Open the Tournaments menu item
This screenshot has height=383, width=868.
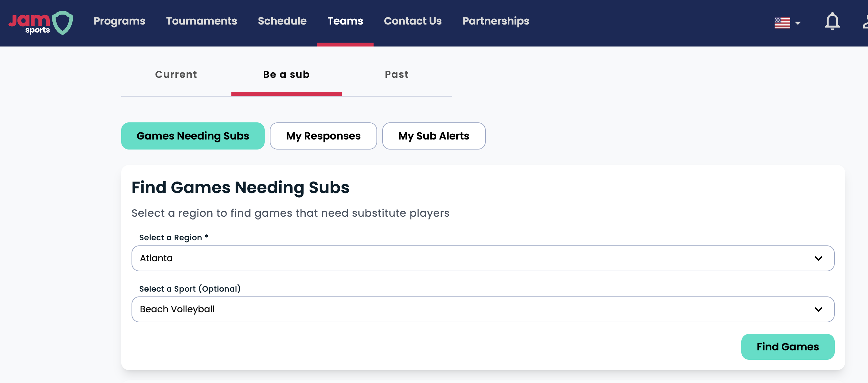(x=202, y=21)
